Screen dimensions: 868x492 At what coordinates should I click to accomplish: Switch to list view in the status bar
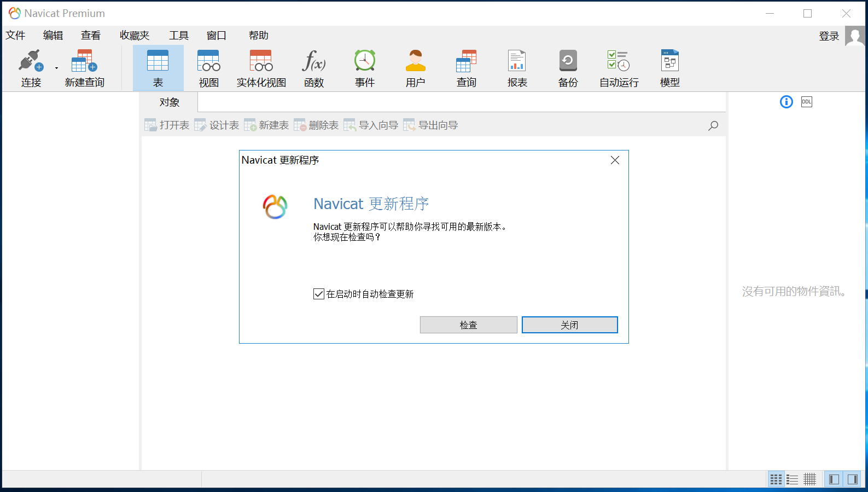coord(793,479)
